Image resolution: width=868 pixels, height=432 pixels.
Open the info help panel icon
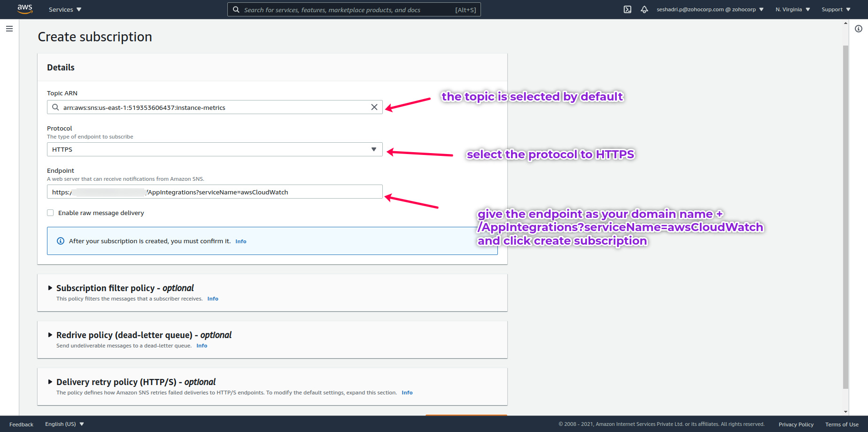[x=859, y=29]
